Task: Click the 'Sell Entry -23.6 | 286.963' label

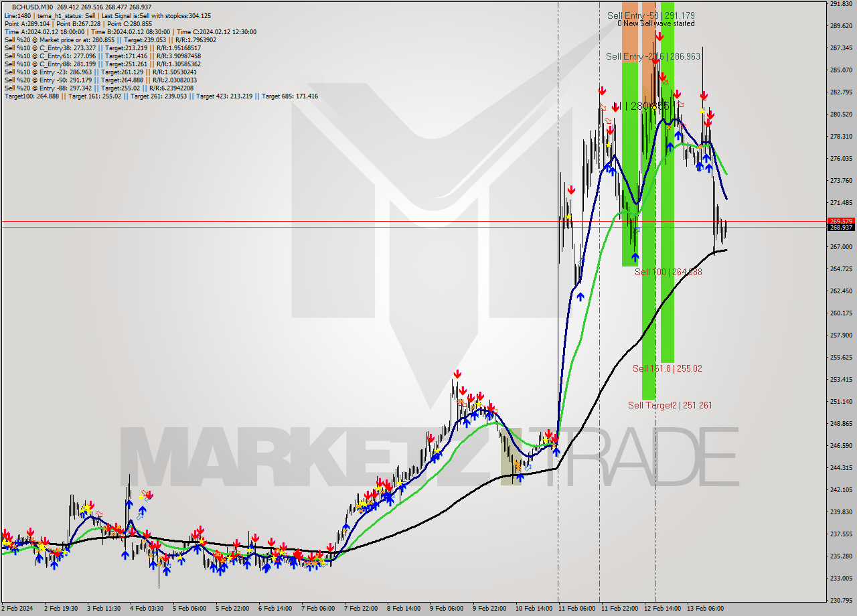Action: (653, 57)
